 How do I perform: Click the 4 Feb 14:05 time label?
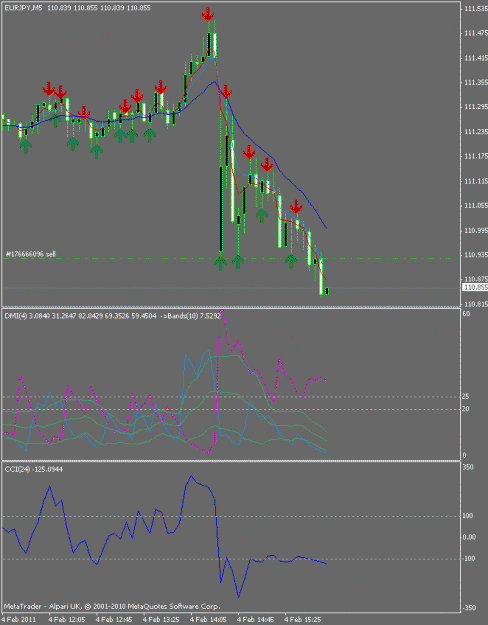(208, 619)
